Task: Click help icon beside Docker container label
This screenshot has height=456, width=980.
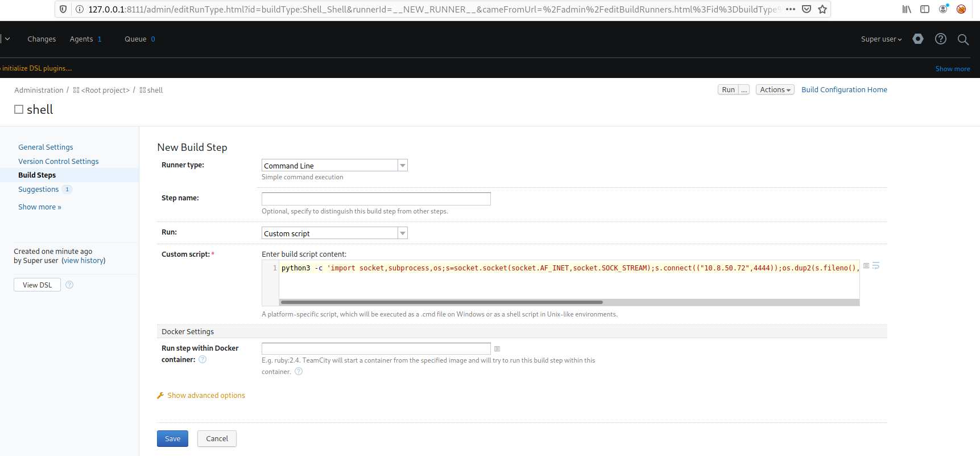Action: [202, 359]
